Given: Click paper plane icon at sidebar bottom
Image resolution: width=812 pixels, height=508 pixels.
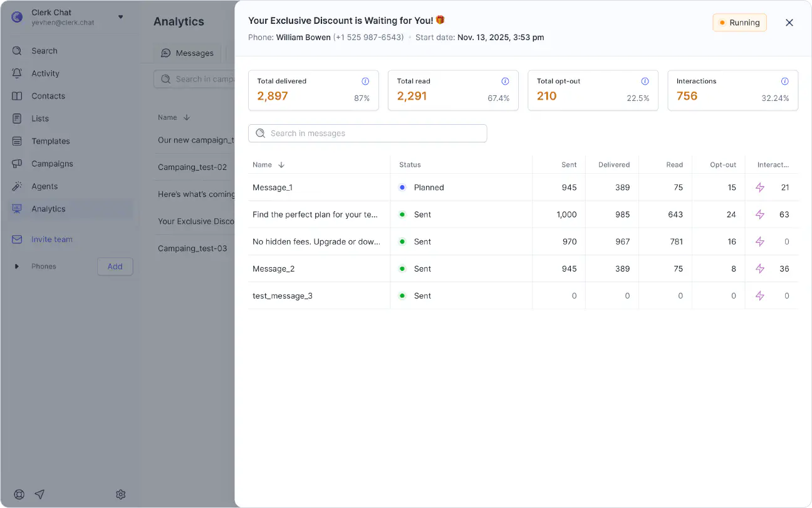Looking at the screenshot, I should click(x=39, y=494).
